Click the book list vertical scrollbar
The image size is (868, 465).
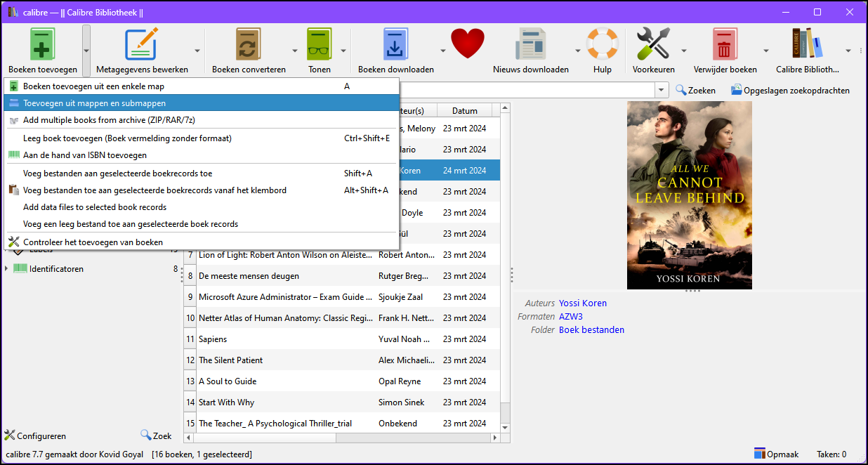click(506, 267)
